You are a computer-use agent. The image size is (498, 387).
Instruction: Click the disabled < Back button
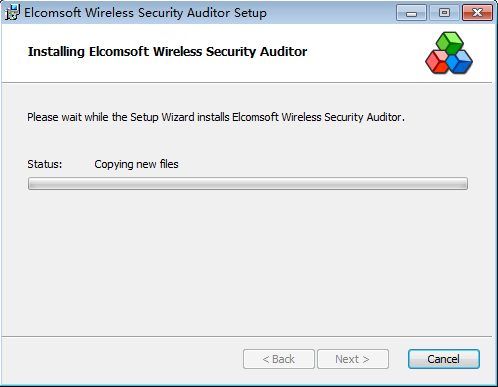click(x=279, y=359)
